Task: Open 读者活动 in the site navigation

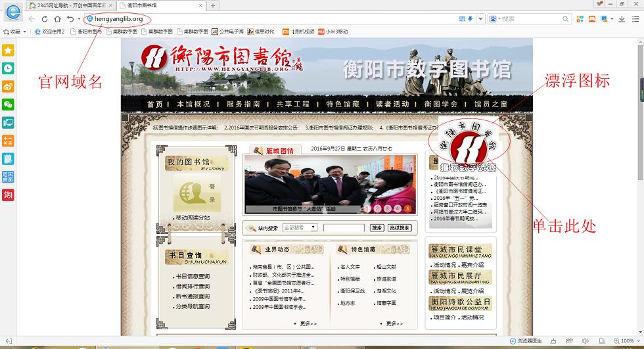Action: click(392, 105)
